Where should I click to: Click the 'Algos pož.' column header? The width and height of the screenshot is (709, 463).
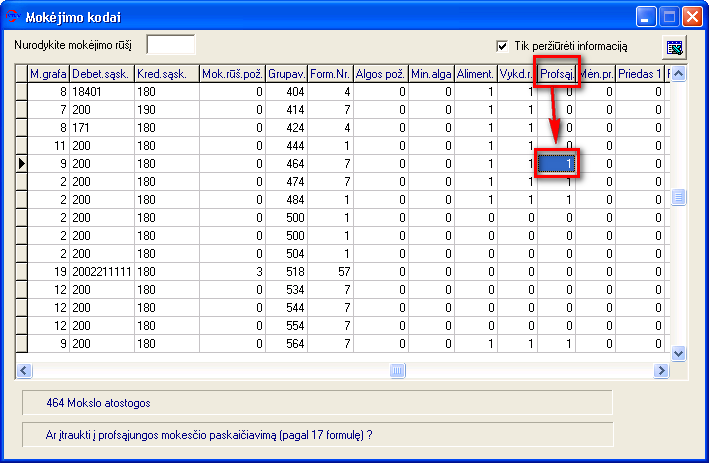pos(381,74)
